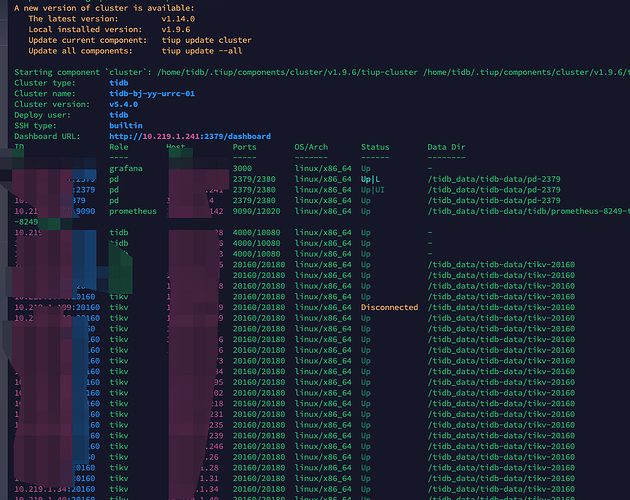Click the Ports column header
This screenshot has height=500, width=630.
pyautogui.click(x=244, y=147)
